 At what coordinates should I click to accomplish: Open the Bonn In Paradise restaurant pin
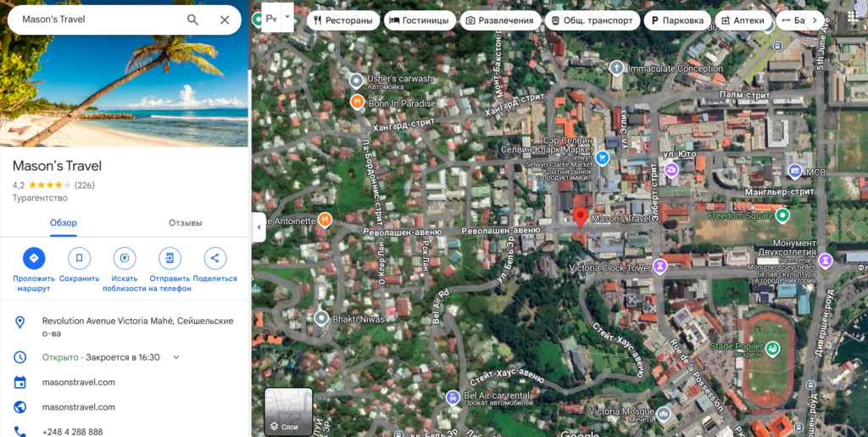[x=357, y=103]
